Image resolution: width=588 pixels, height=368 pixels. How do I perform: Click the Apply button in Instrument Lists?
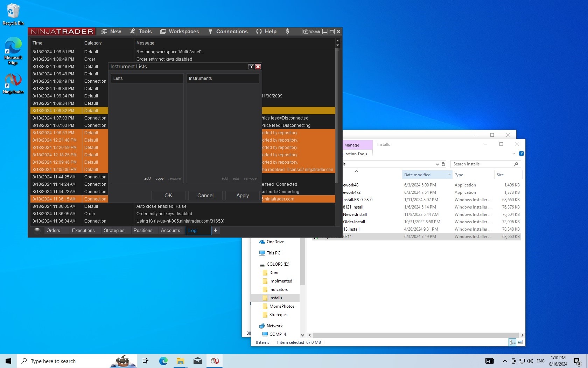(242, 196)
